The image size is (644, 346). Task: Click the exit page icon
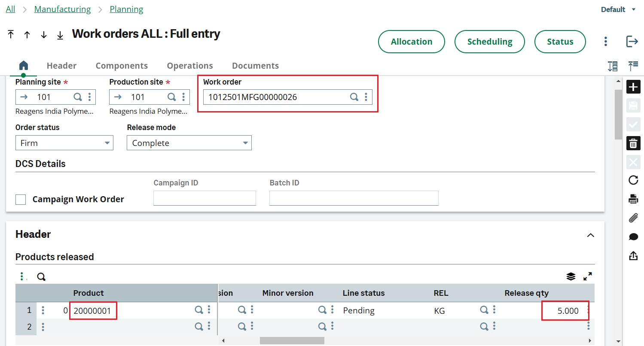coord(632,42)
